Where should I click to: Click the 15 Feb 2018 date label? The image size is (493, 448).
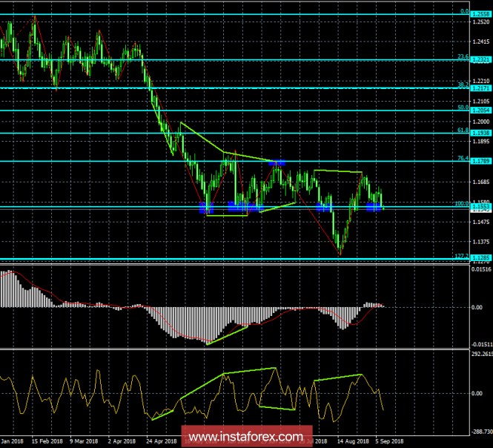pyautogui.click(x=47, y=441)
